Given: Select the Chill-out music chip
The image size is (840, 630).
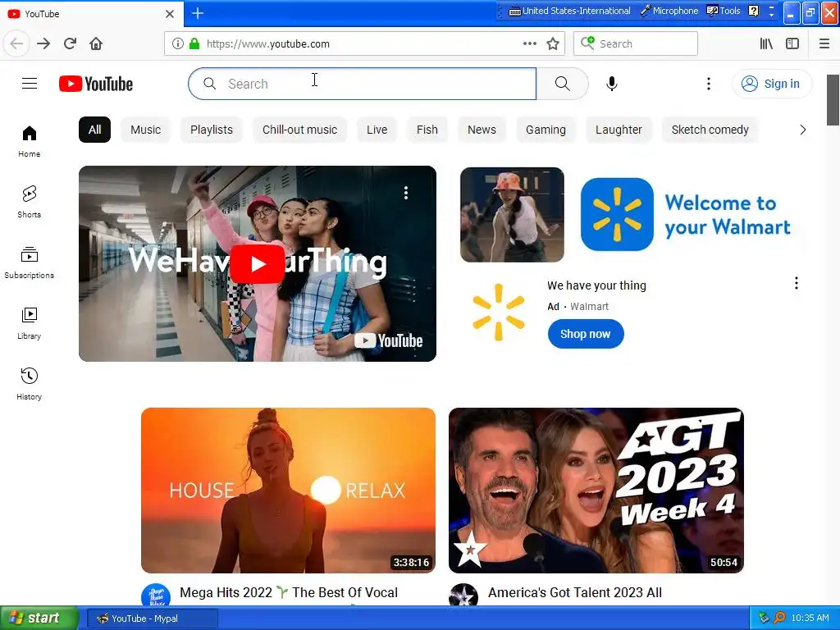Looking at the screenshot, I should pos(300,130).
